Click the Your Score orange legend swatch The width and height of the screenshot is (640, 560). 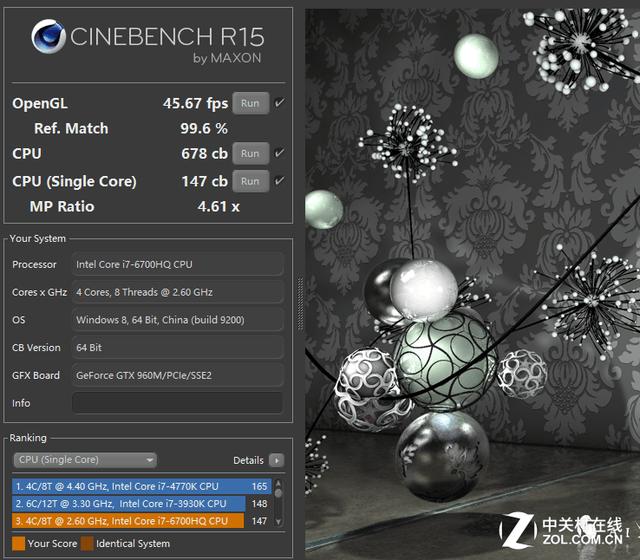click(18, 544)
